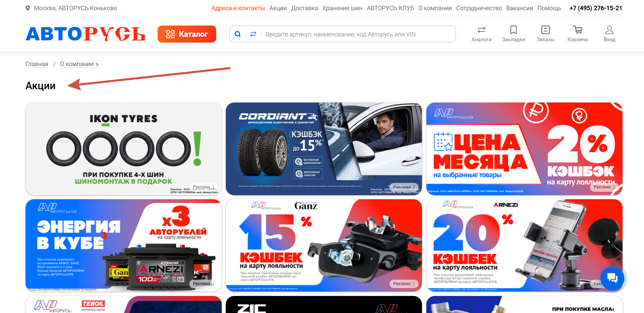Click the Адреса и контакты link
This screenshot has width=644, height=313.
click(x=238, y=8)
